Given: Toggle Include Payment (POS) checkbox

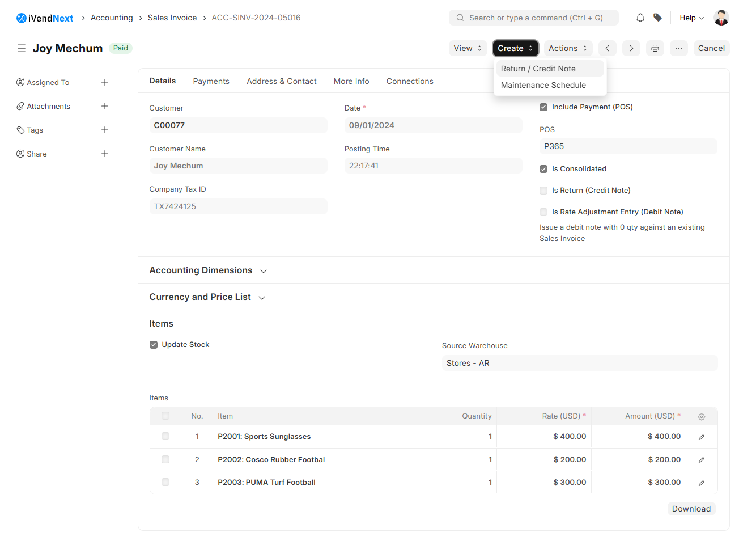Looking at the screenshot, I should (543, 107).
